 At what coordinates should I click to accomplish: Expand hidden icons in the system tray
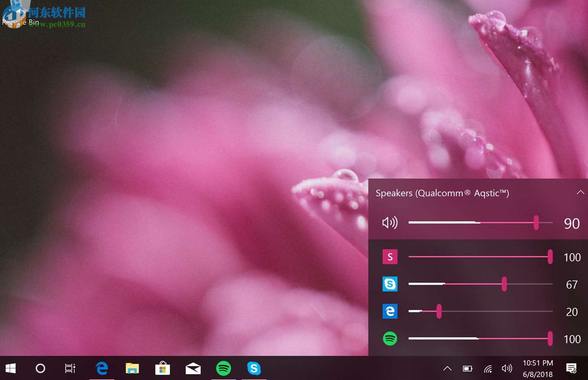(x=447, y=368)
